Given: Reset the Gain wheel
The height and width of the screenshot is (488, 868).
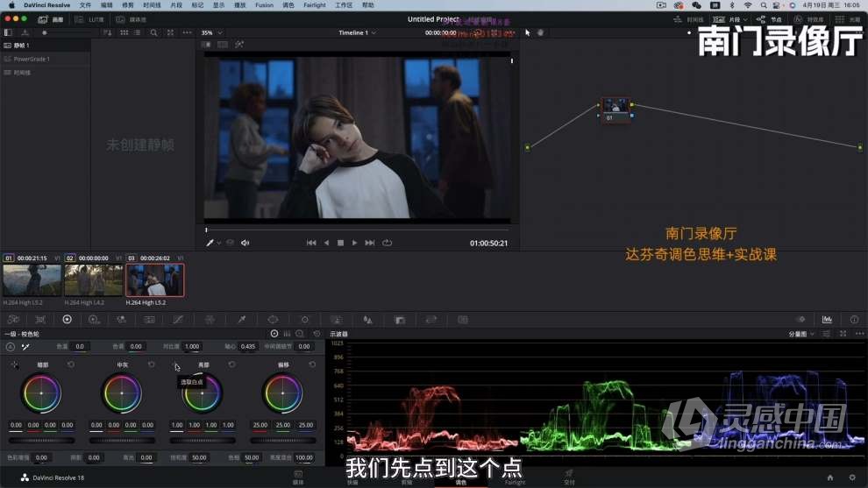Looking at the screenshot, I should pyautogui.click(x=232, y=364).
